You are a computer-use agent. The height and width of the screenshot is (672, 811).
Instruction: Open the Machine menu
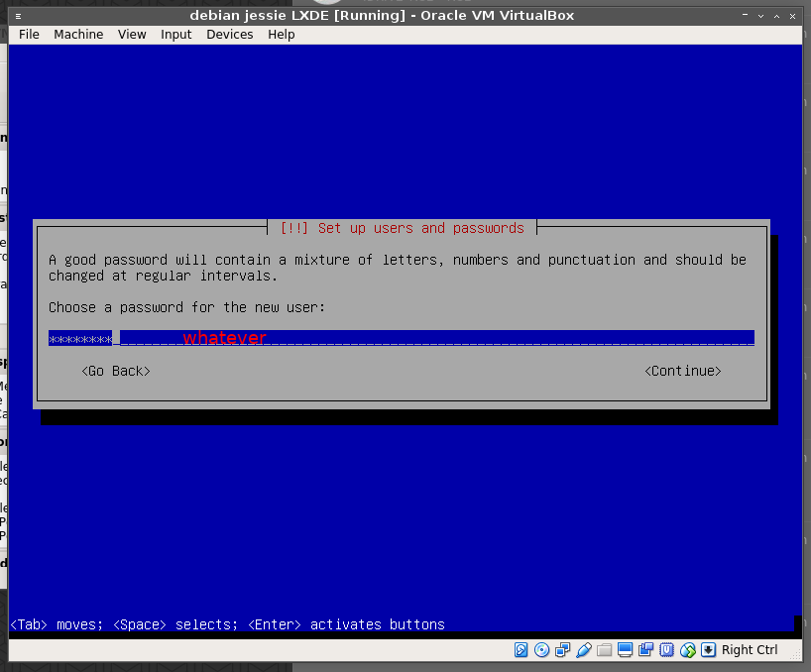coord(78,35)
